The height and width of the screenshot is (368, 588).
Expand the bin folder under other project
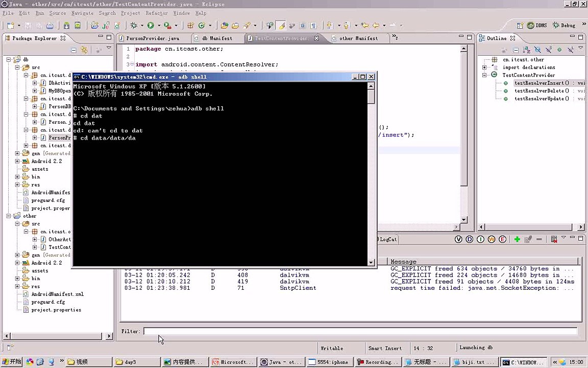(x=17, y=279)
